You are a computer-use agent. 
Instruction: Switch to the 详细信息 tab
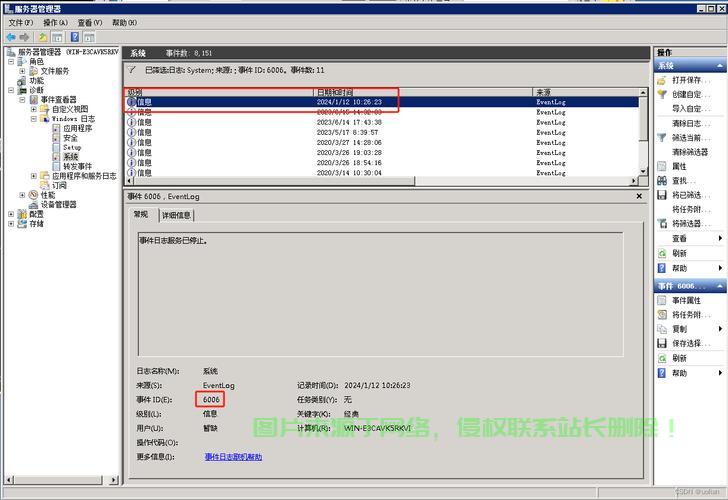point(178,215)
